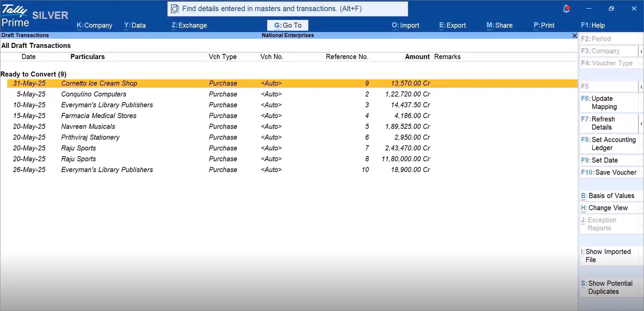
Task: Open the E: Export menu
Action: pyautogui.click(x=452, y=25)
